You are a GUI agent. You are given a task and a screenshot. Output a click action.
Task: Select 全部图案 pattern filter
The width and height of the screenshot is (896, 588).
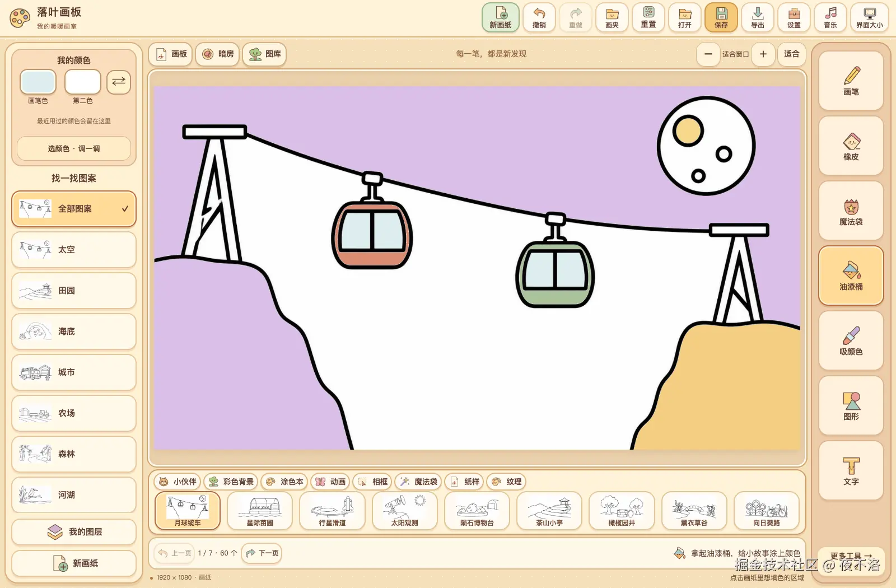click(x=74, y=209)
